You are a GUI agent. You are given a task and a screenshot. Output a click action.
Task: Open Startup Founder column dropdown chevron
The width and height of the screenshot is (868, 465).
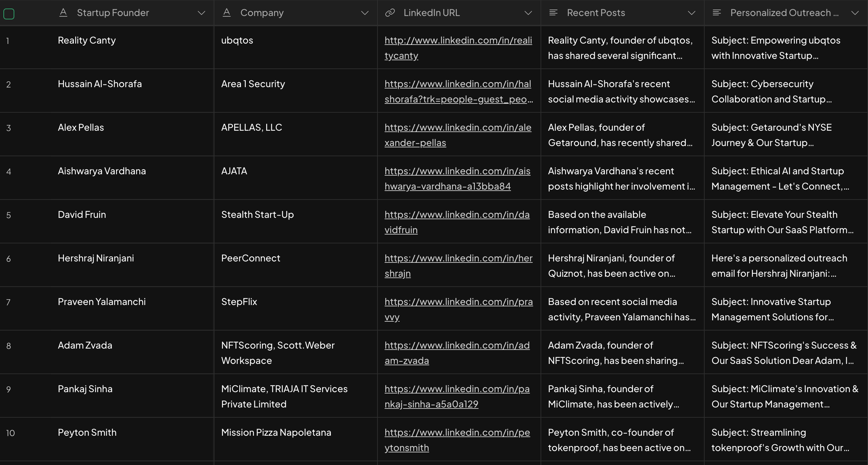(x=202, y=13)
